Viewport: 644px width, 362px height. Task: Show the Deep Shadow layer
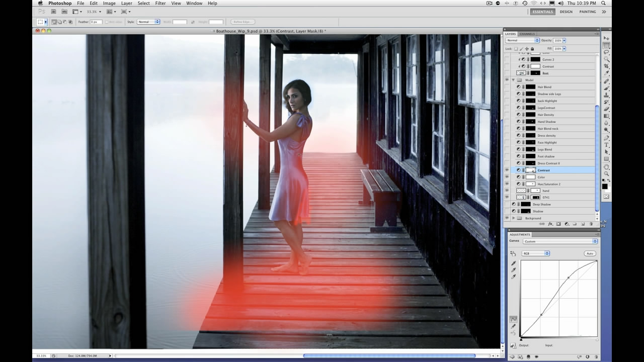pos(507,204)
